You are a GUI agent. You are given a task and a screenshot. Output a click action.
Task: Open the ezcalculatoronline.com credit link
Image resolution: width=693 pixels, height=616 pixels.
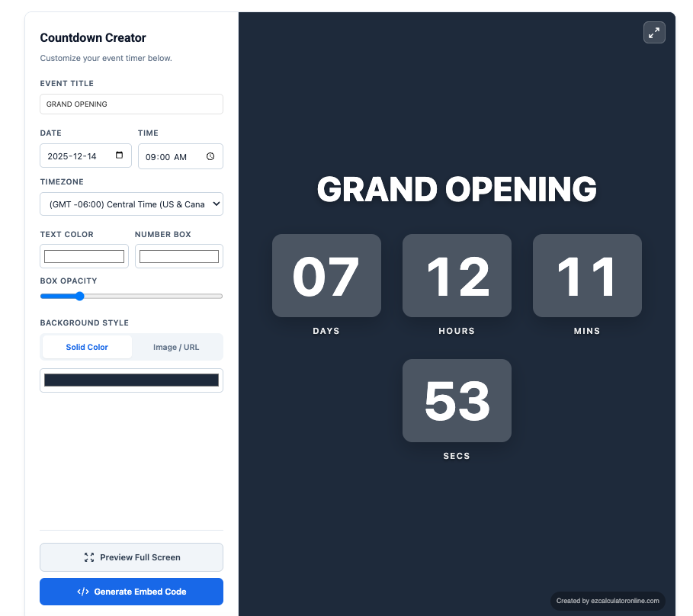pos(608,601)
